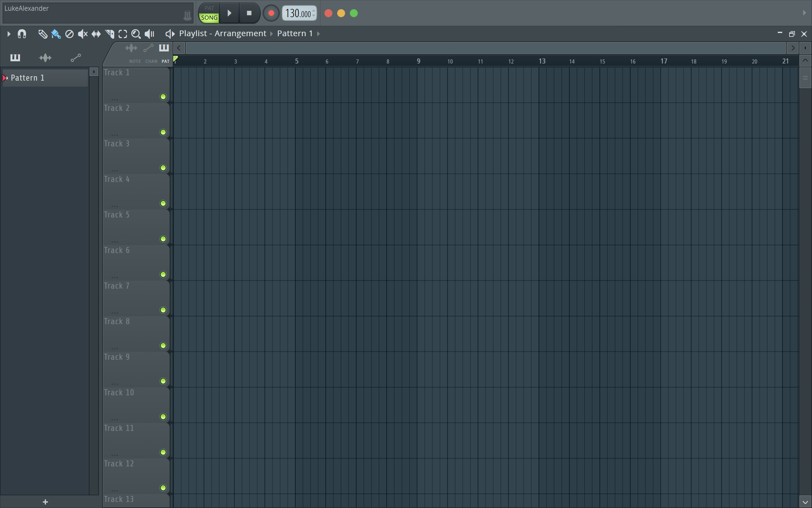This screenshot has height=508, width=812.
Task: Add a new pattern with plus button
Action: 45,502
